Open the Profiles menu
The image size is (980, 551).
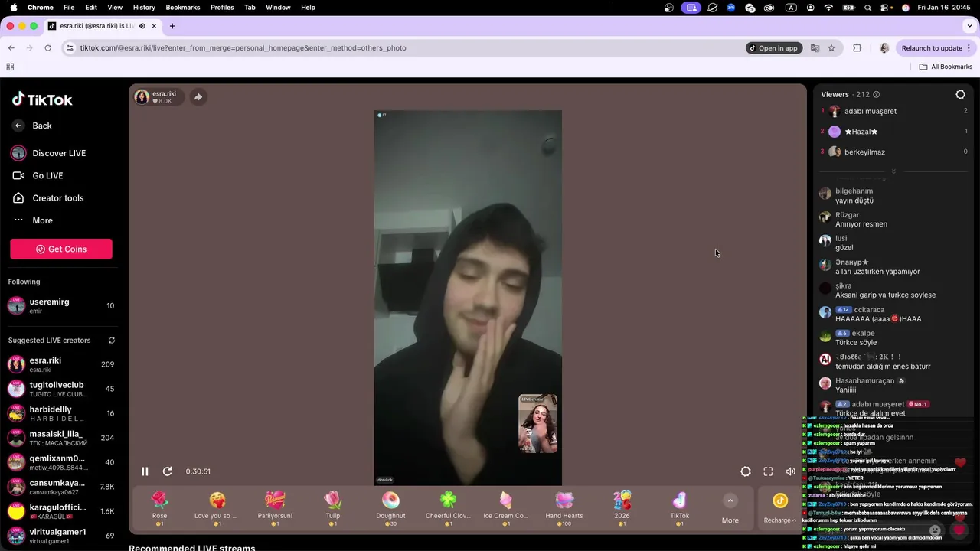(x=222, y=7)
